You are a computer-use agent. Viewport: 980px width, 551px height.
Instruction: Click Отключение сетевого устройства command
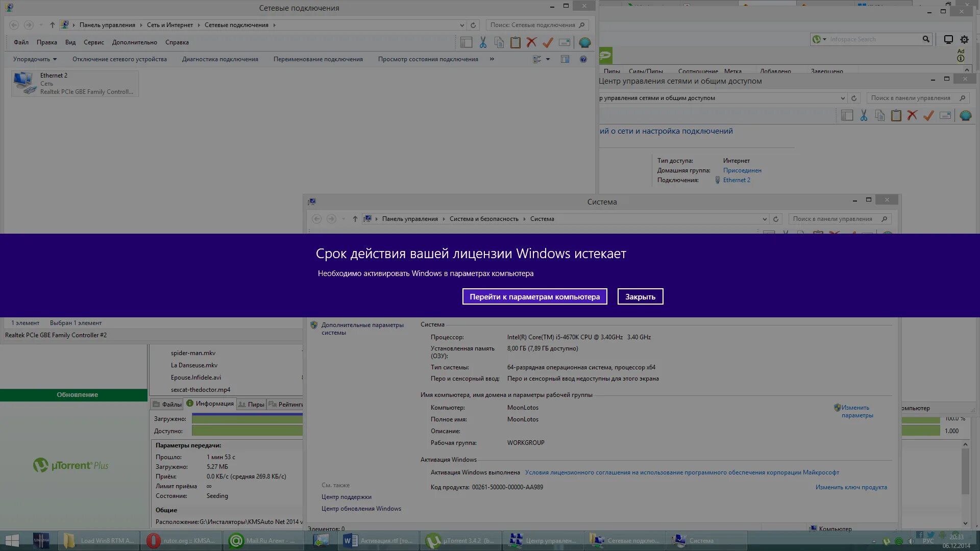(x=119, y=59)
